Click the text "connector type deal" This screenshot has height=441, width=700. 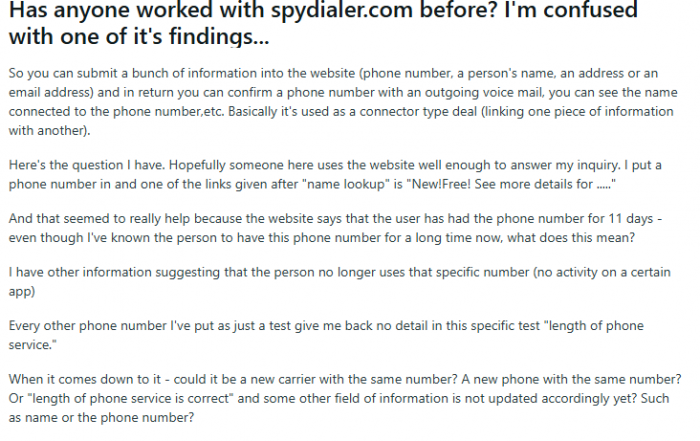tap(418, 112)
